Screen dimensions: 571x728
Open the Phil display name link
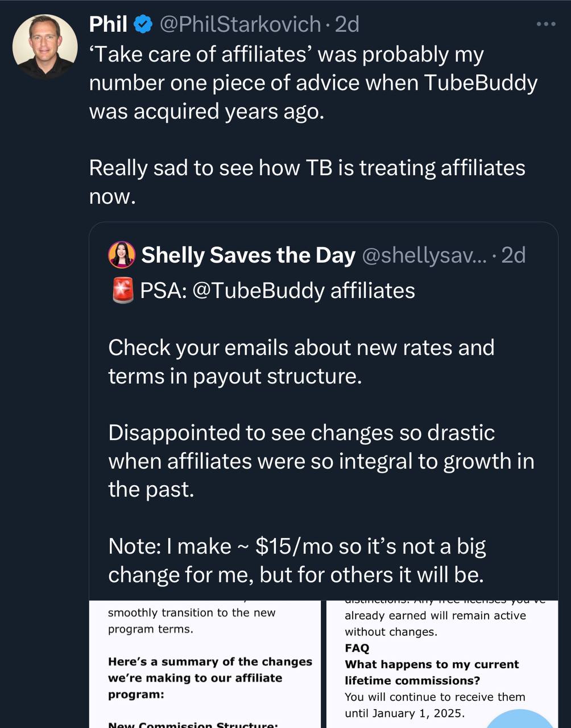click(x=108, y=24)
